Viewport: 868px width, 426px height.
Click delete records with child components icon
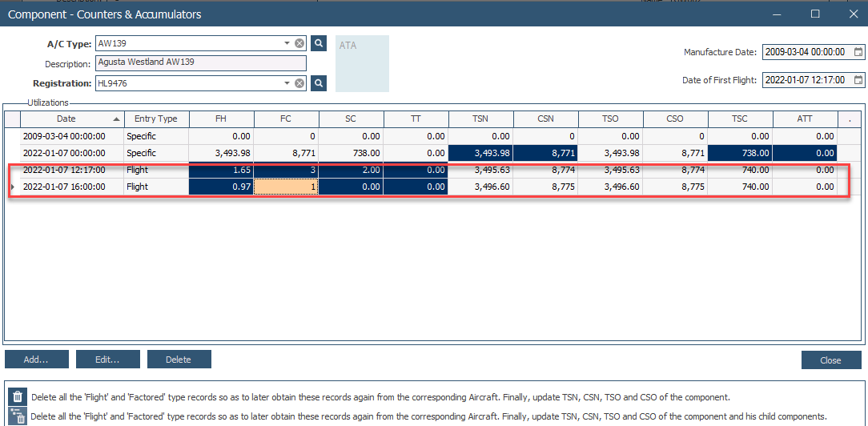coord(18,416)
